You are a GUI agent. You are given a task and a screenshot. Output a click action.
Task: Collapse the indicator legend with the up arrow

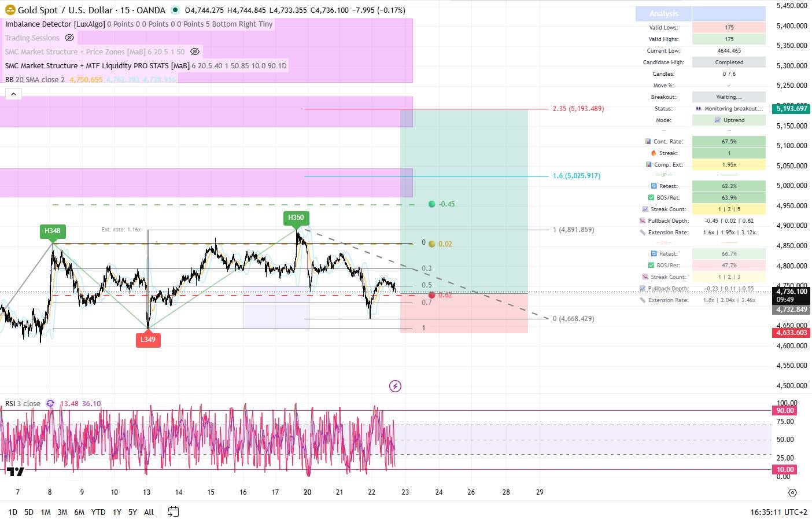pos(13,93)
